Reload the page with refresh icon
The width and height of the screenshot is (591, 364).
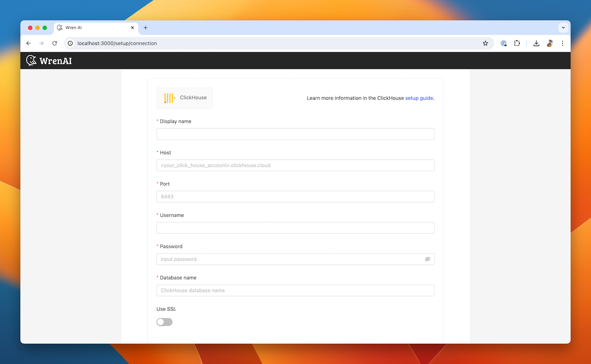[x=54, y=43]
